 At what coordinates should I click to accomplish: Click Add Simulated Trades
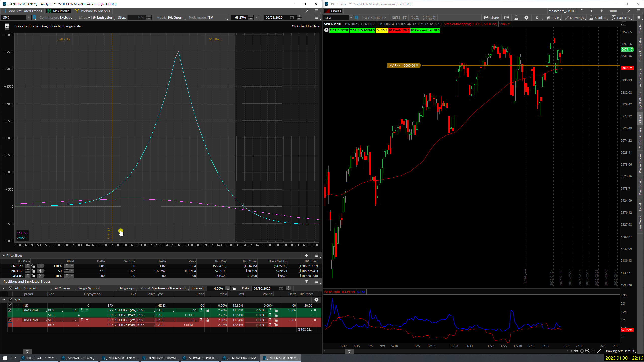pos(22,11)
